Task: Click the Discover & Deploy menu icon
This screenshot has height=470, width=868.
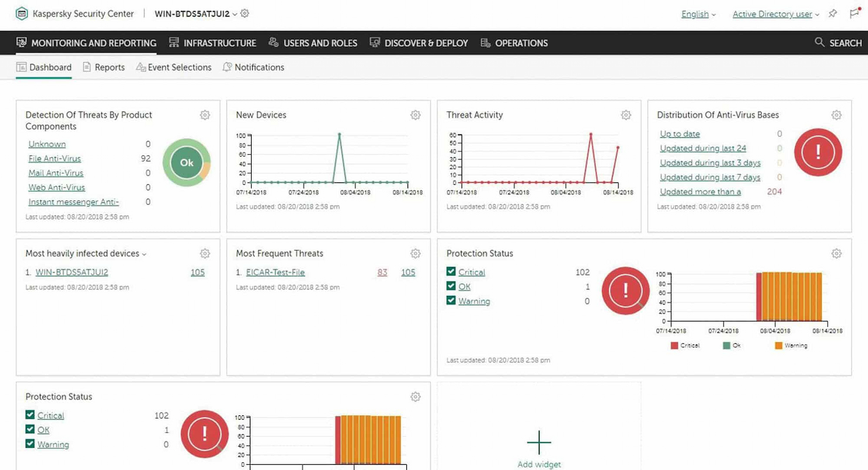Action: [x=375, y=42]
